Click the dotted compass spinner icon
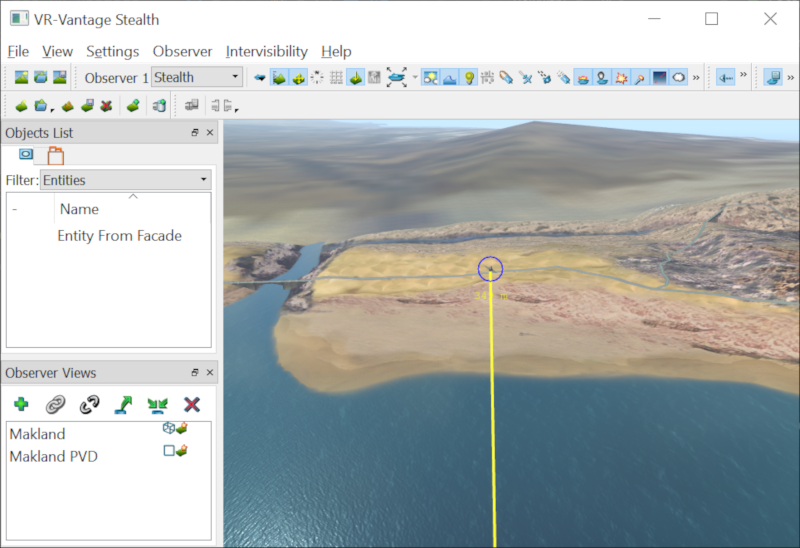 (317, 78)
